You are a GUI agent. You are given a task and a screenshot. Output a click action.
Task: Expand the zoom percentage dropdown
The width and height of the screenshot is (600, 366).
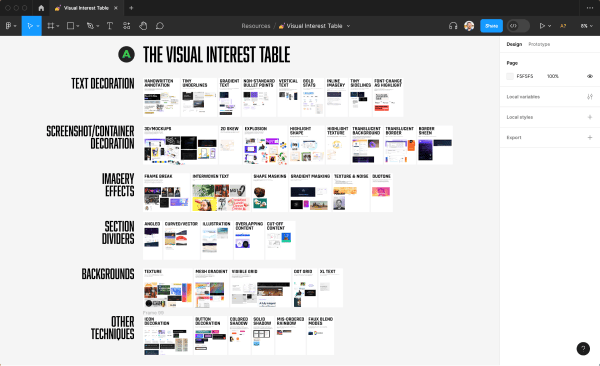click(586, 26)
